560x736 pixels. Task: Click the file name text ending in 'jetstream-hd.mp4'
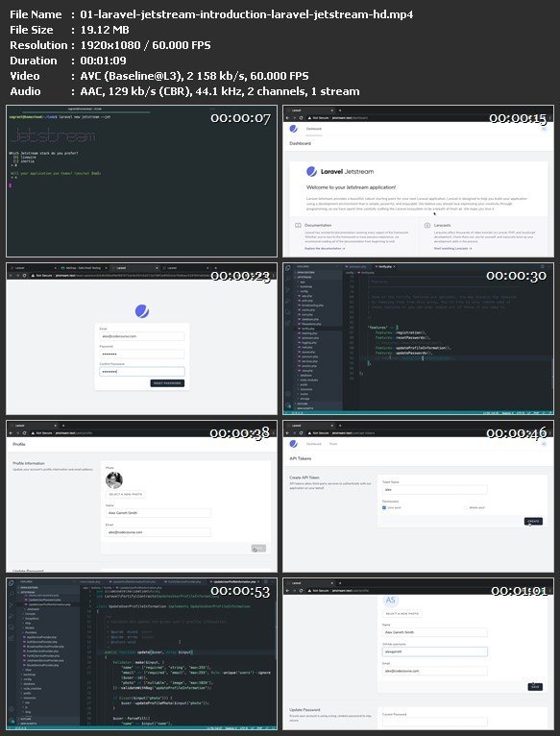247,14
